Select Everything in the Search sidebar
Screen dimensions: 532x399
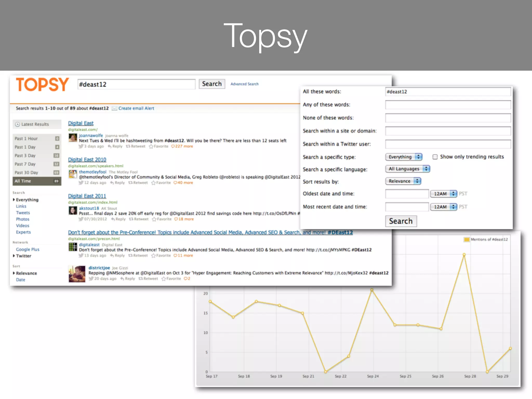click(x=27, y=200)
